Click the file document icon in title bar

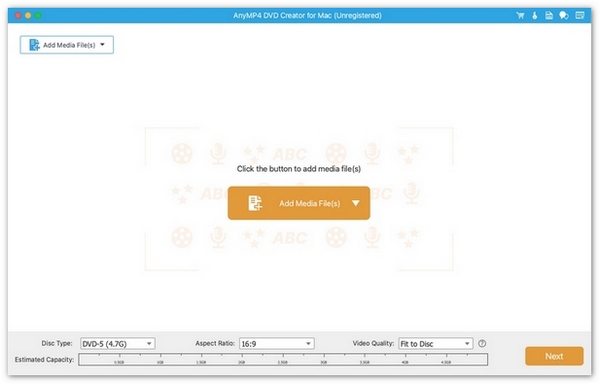(x=549, y=16)
